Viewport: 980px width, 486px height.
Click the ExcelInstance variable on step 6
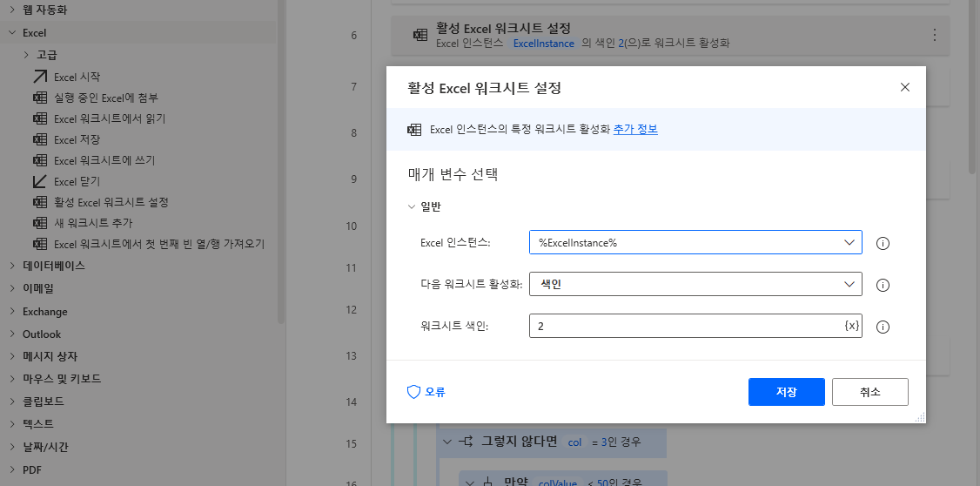543,44
